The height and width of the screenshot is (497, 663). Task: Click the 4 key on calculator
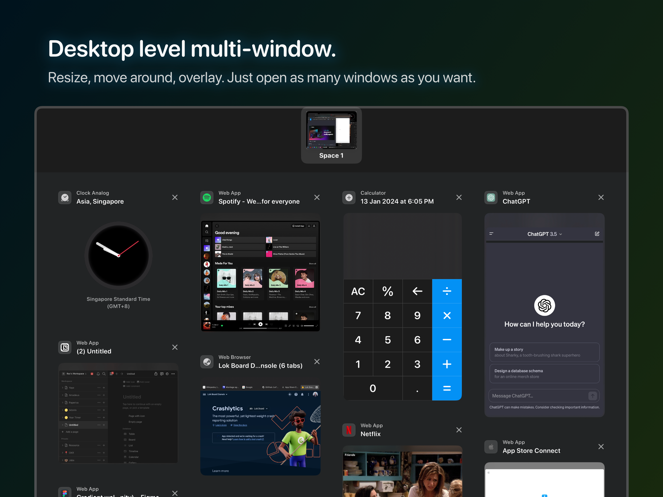[358, 340]
